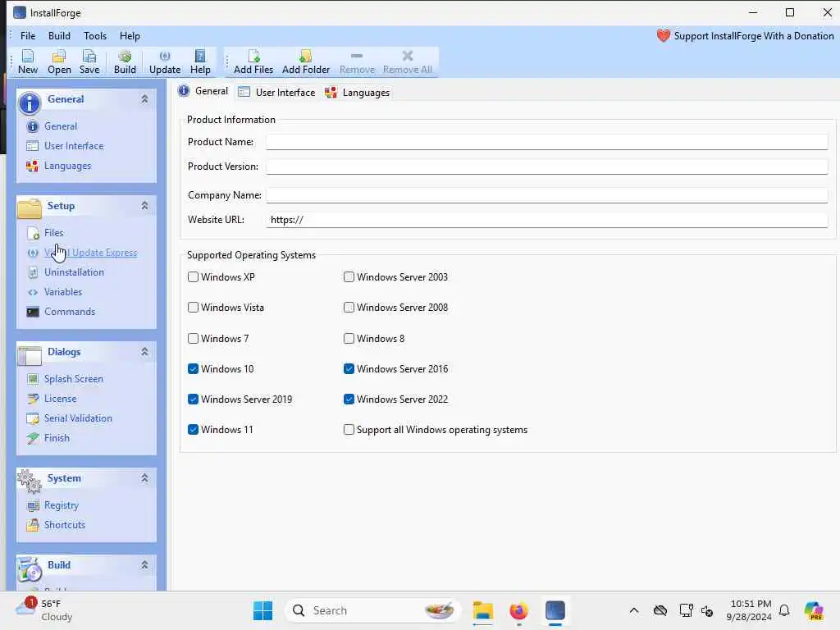Viewport: 840px width, 630px height.
Task: Collapse the System sidebar section
Action: [x=144, y=478]
